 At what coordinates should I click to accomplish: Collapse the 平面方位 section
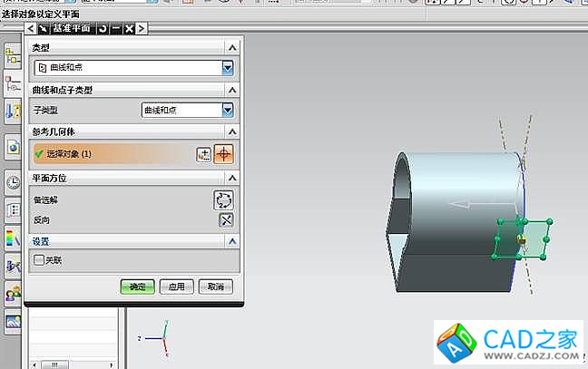point(232,178)
